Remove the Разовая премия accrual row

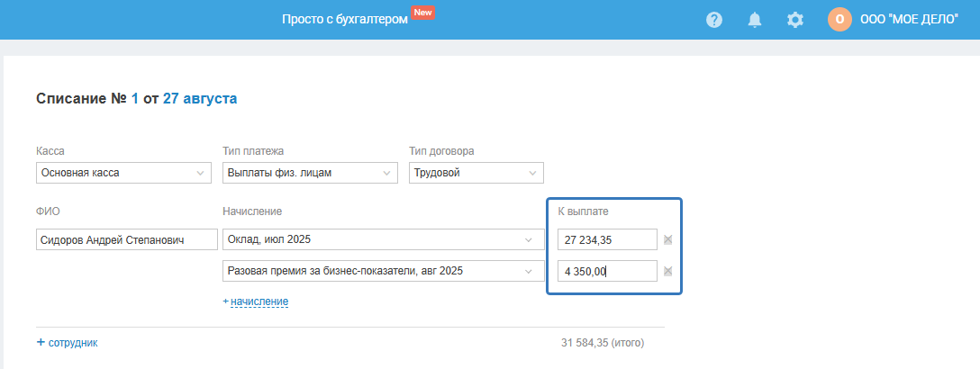(668, 271)
